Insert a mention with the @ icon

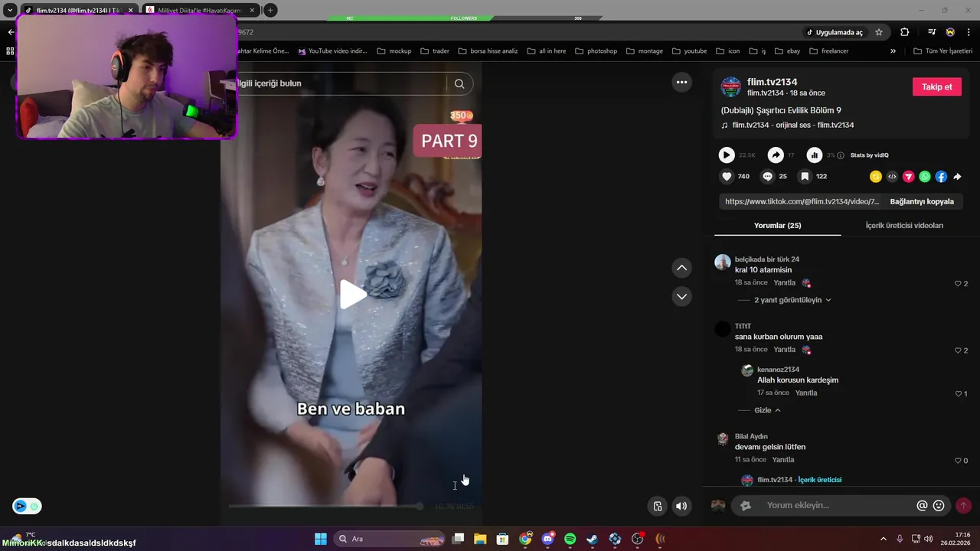922,506
